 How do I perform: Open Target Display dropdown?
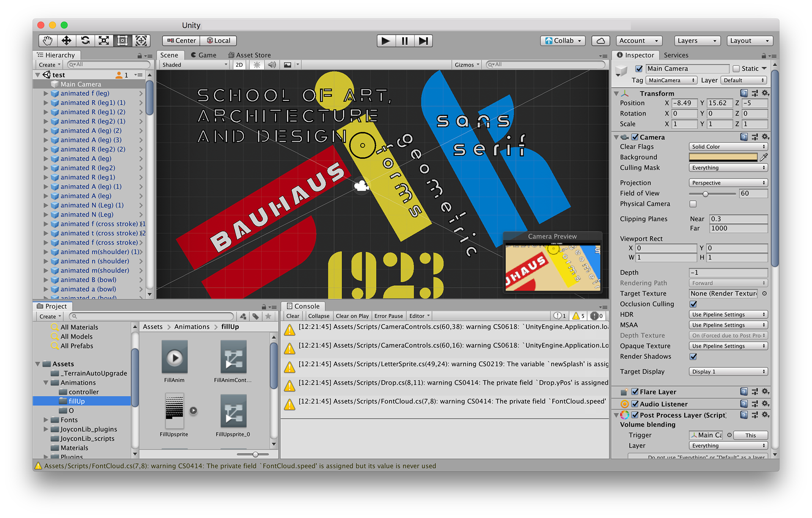[728, 371]
